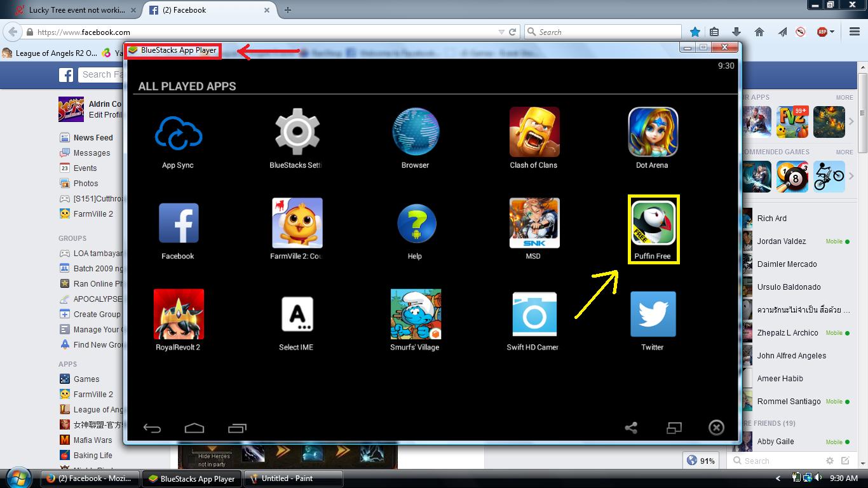Viewport: 868px width, 488px height.
Task: Launch the Dot Arena game
Action: (x=653, y=132)
